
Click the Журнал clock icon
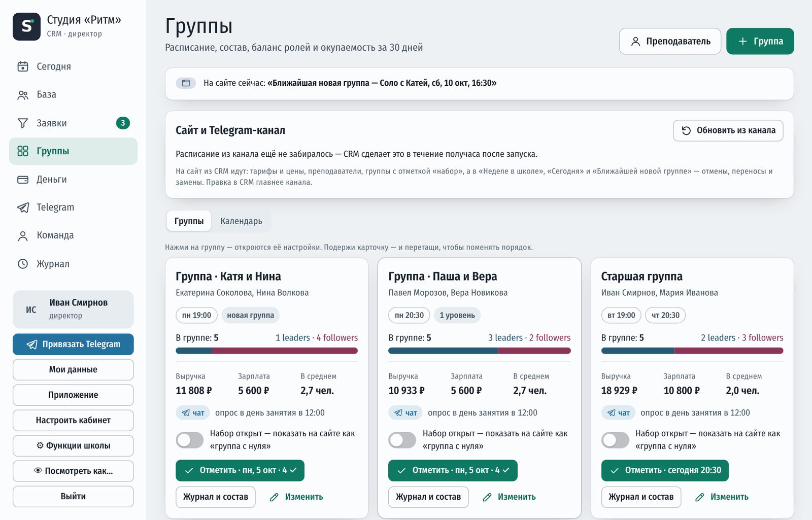pos(23,264)
